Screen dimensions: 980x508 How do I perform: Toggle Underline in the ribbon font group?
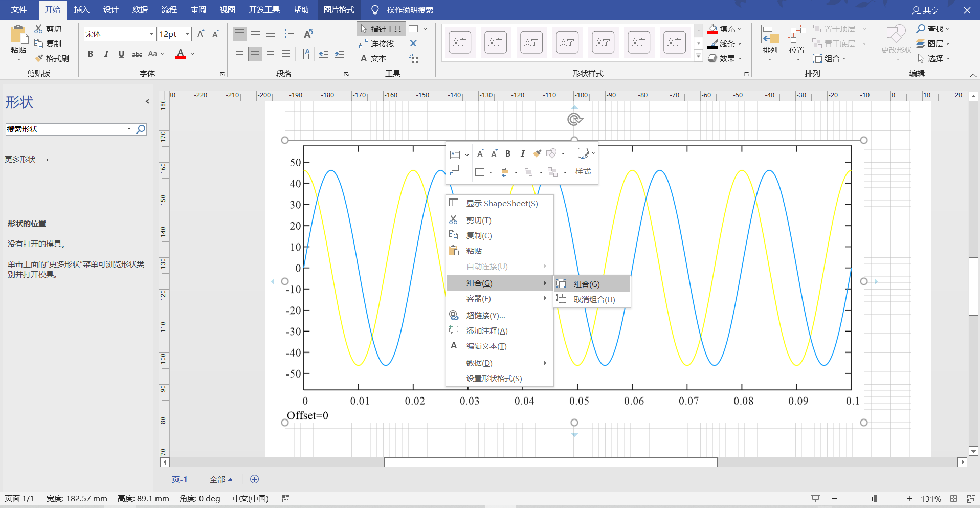(x=121, y=54)
